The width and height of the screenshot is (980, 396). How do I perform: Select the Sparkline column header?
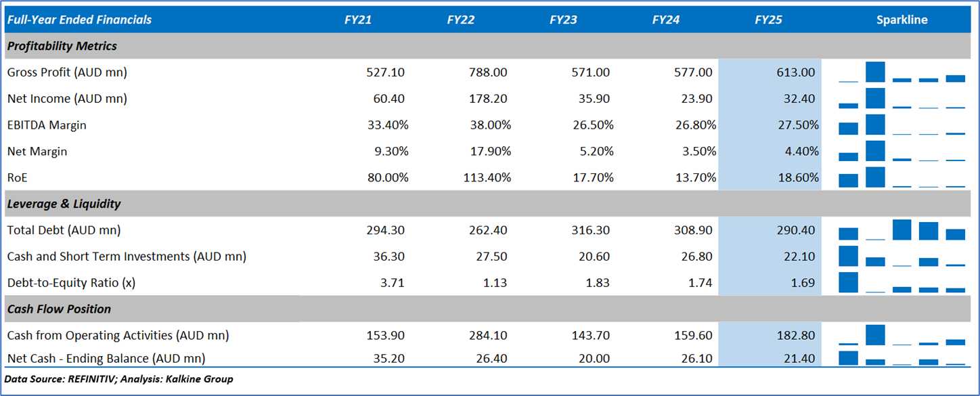tap(901, 20)
